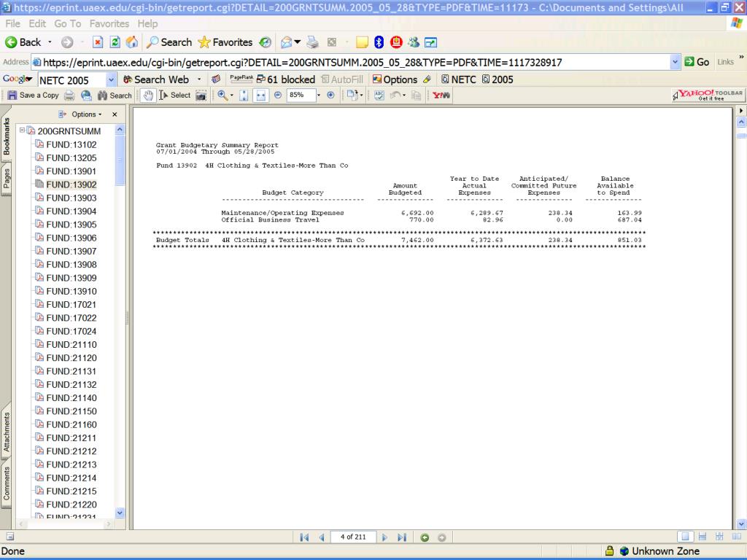Image resolution: width=747 pixels, height=560 pixels.
Task: Click the Yahoo Y! toolbar icon
Action: click(441, 96)
